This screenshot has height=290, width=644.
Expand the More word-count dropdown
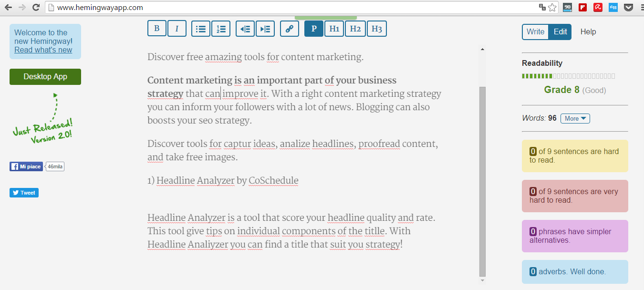point(575,118)
